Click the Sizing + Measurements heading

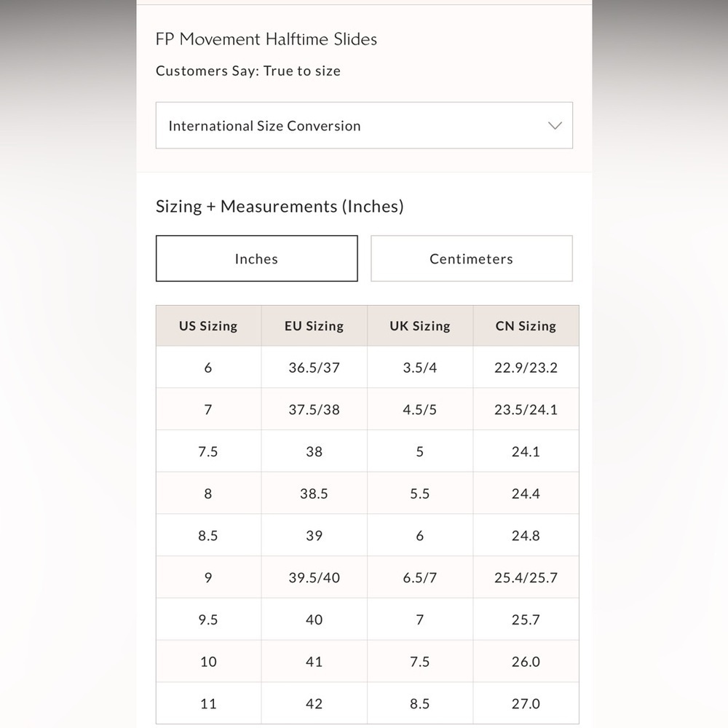coord(280,207)
